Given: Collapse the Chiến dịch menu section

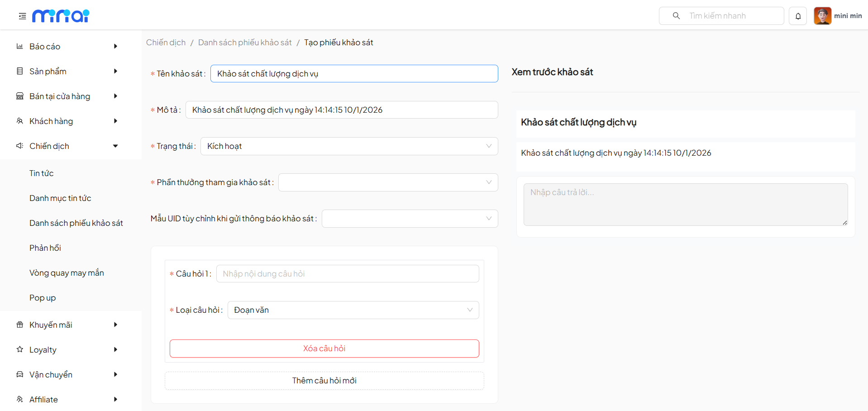Looking at the screenshot, I should [x=115, y=146].
